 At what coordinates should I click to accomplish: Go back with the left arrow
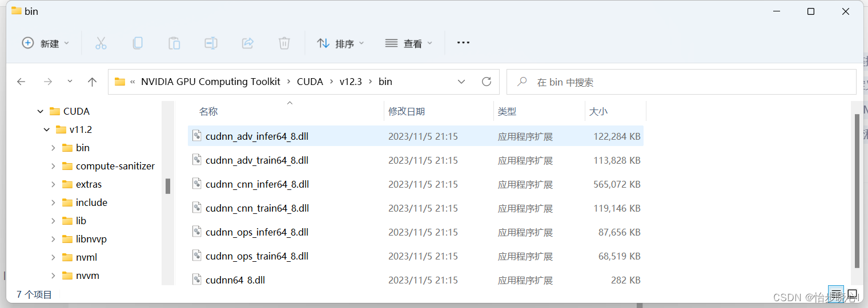click(21, 82)
